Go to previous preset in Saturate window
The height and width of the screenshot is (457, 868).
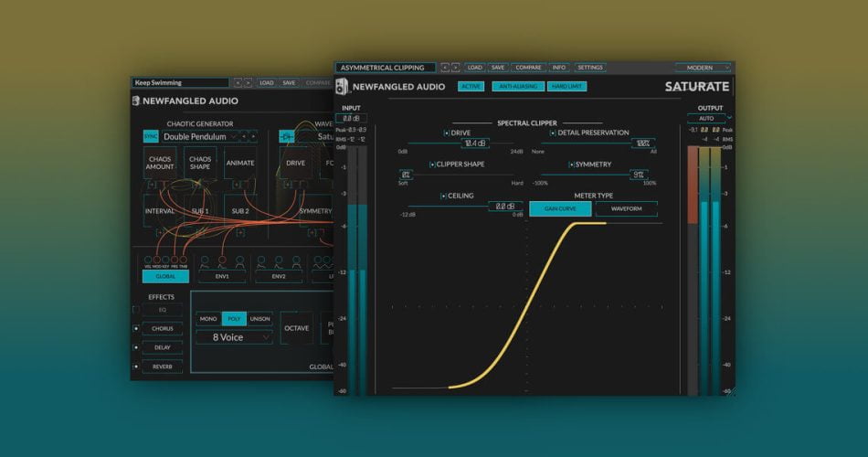[445, 68]
